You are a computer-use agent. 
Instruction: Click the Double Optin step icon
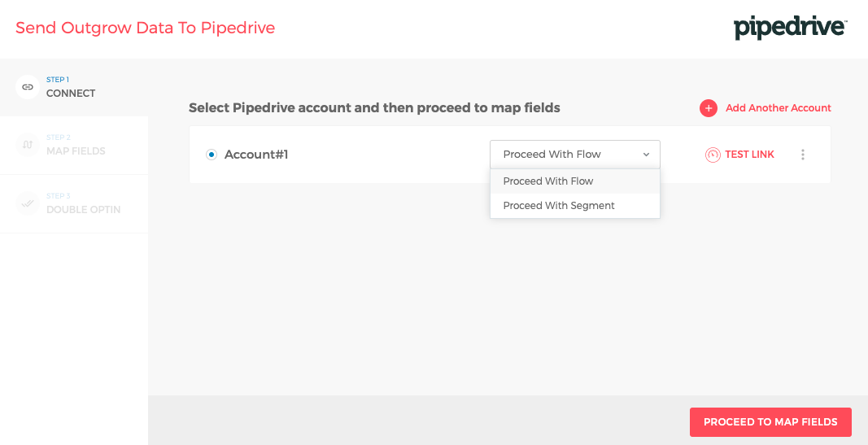click(28, 203)
